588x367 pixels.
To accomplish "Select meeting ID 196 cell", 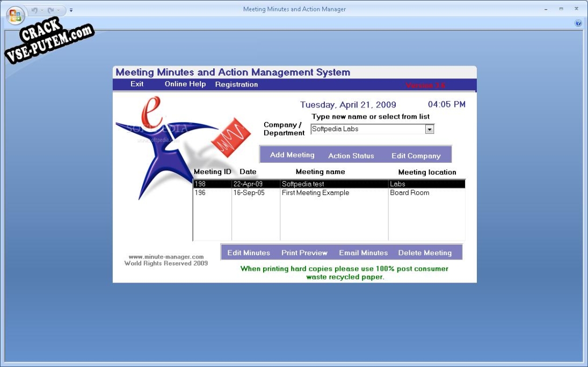I will click(x=213, y=192).
